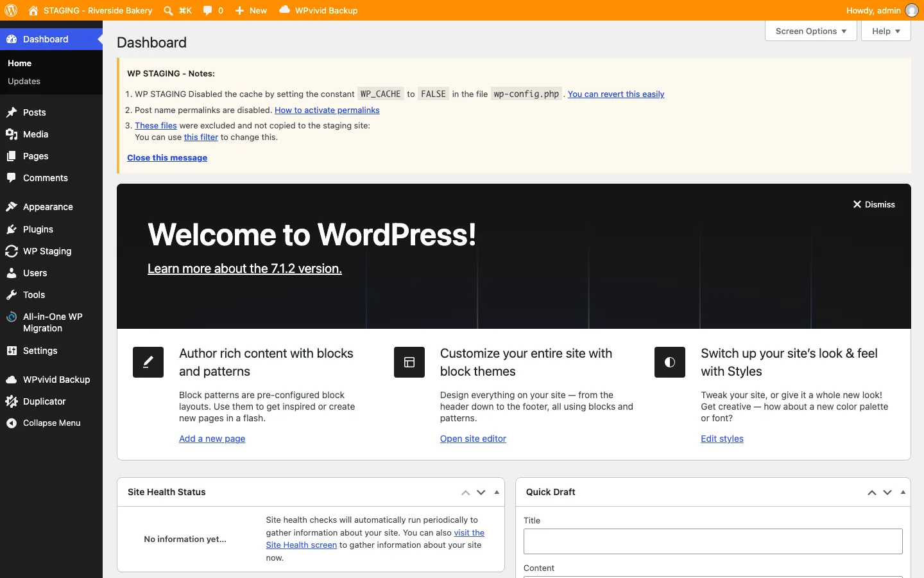Click the 'Open site editor' link
Image resolution: width=924 pixels, height=578 pixels.
pos(473,439)
